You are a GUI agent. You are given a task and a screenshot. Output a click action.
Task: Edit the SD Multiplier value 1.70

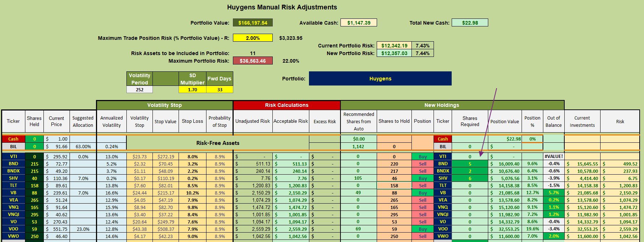pyautogui.click(x=192, y=89)
